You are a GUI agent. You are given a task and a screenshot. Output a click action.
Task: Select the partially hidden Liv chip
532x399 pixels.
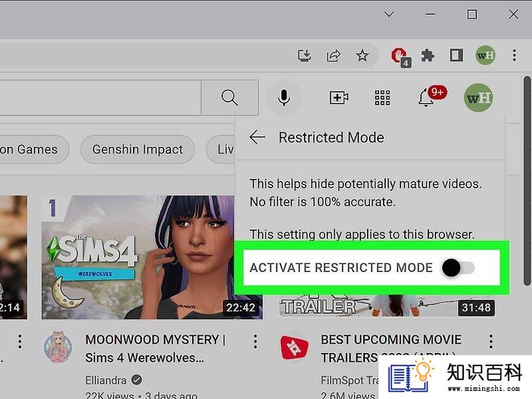coord(221,149)
